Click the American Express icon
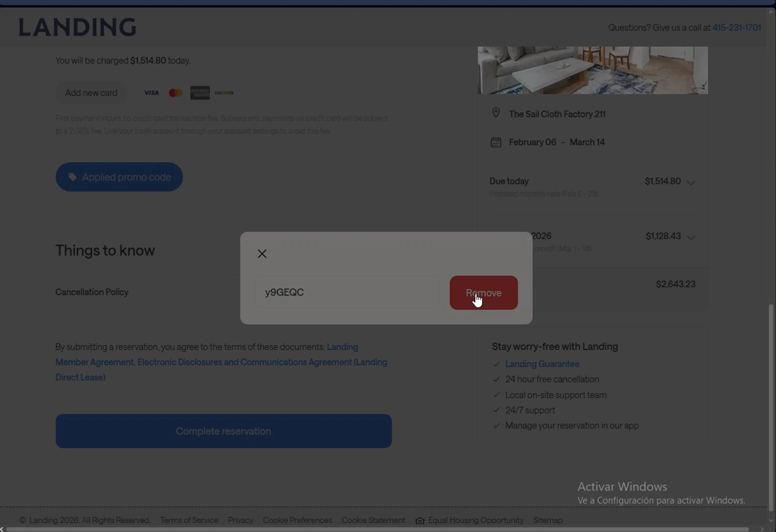The image size is (776, 532). point(200,93)
